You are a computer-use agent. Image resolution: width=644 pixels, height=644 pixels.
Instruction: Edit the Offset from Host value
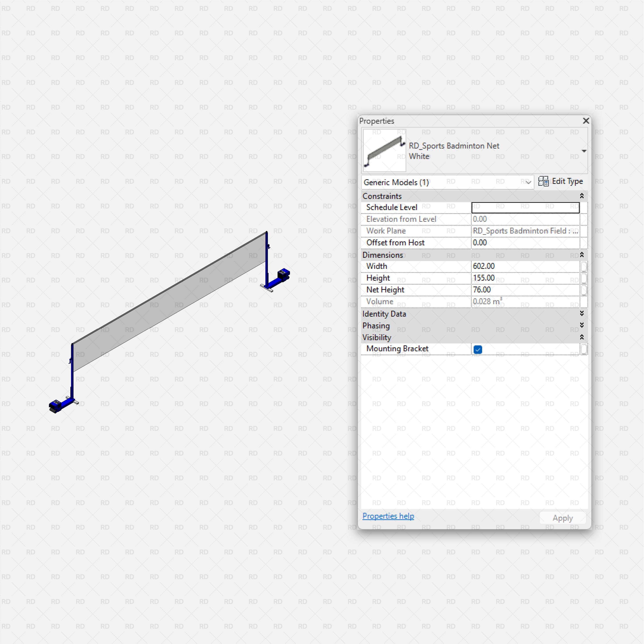click(x=525, y=242)
